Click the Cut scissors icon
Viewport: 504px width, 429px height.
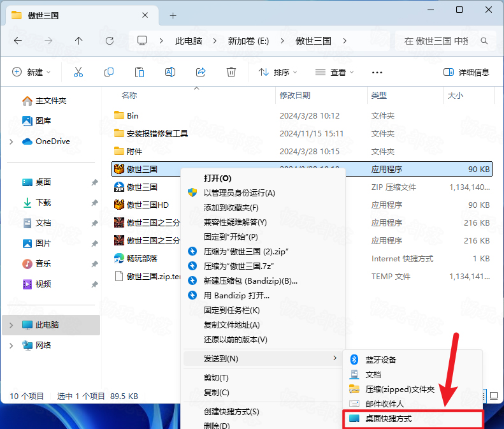78,72
